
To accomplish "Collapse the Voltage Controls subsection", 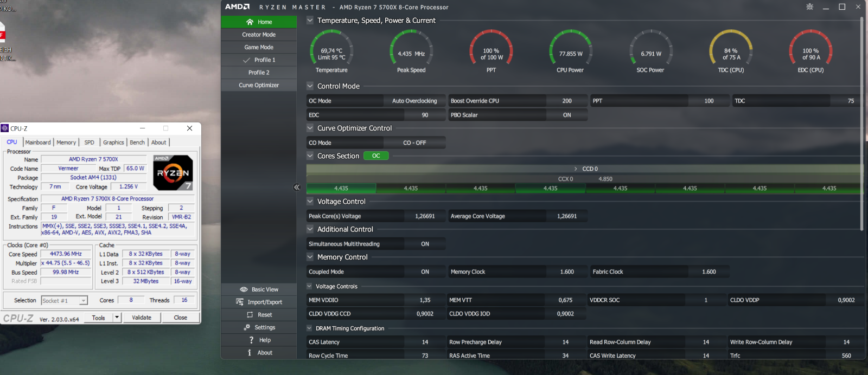I will (x=310, y=287).
